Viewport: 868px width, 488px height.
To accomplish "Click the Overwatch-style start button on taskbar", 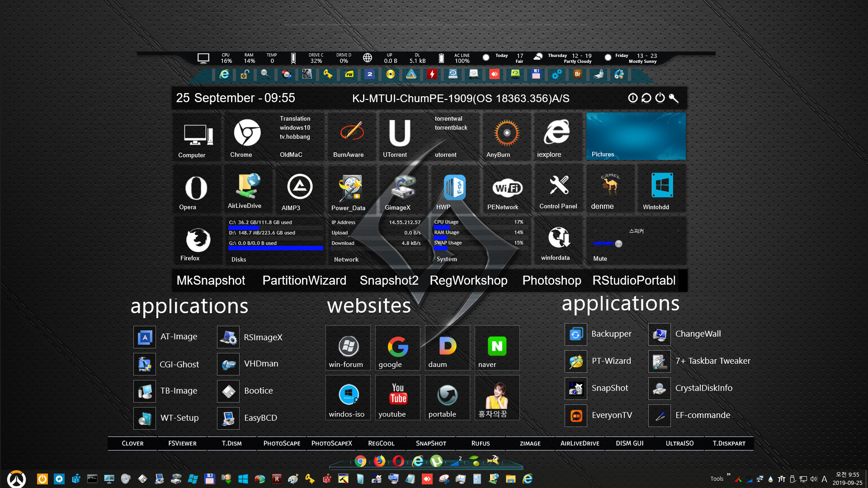I will [x=17, y=479].
